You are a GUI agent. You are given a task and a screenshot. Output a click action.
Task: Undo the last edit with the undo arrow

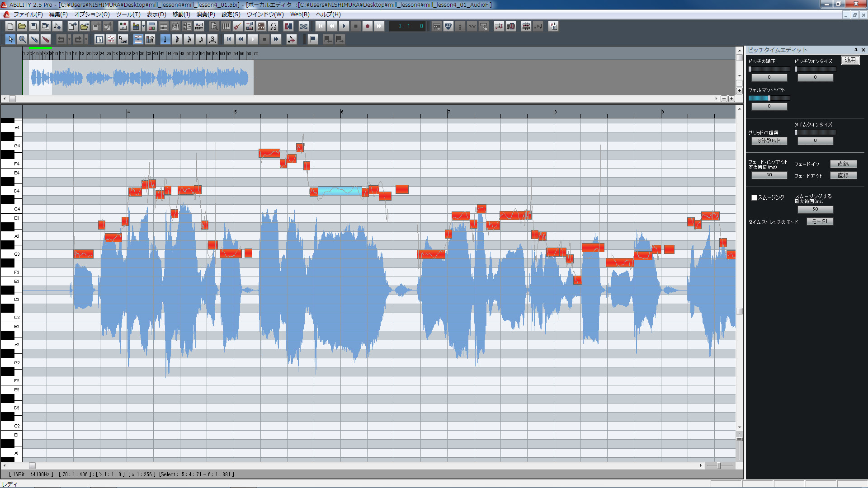tap(61, 39)
